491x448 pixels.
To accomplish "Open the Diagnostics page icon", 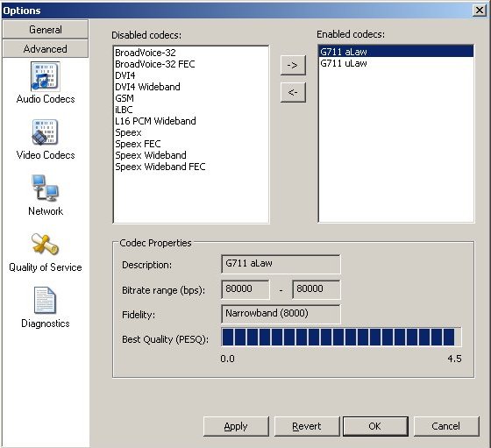I will 45,300.
